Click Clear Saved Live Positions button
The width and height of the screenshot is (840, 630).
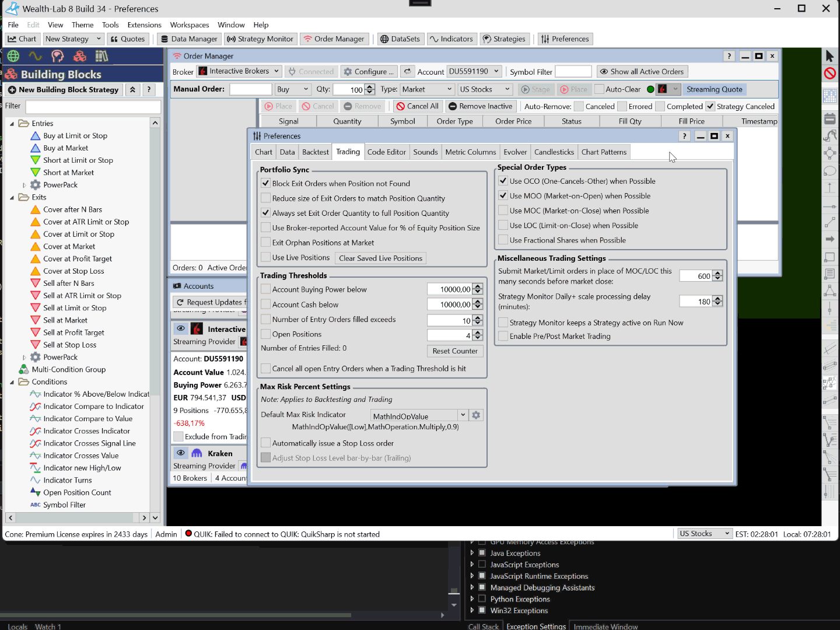coord(380,258)
